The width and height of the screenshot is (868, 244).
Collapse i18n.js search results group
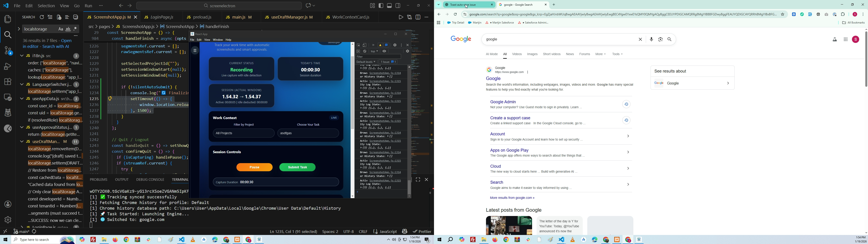(22, 56)
